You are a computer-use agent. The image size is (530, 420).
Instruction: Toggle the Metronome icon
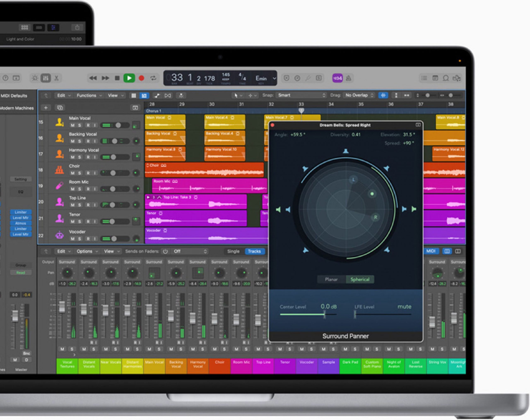click(348, 78)
